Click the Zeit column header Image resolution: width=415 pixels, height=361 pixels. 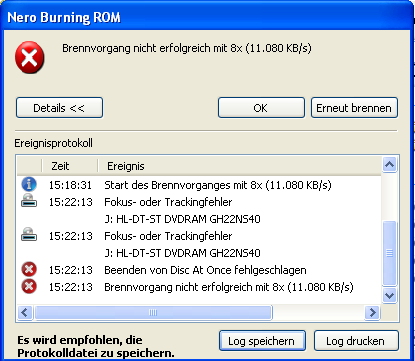(x=70, y=166)
